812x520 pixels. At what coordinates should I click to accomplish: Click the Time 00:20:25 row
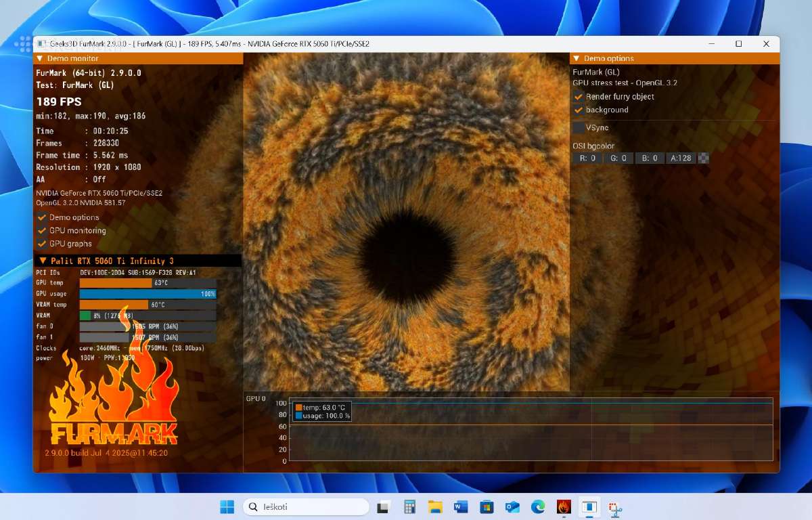click(82, 131)
